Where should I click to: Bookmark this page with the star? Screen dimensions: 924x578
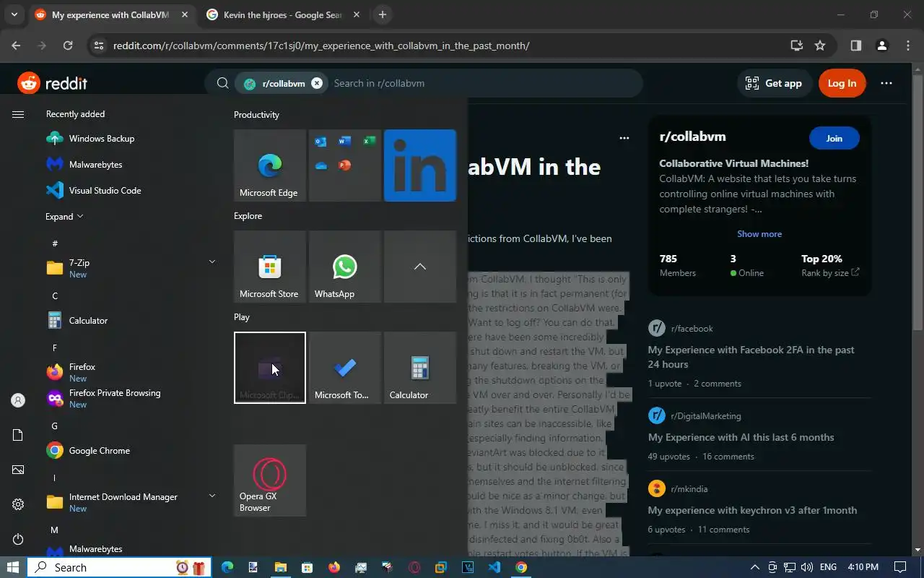coord(820,46)
